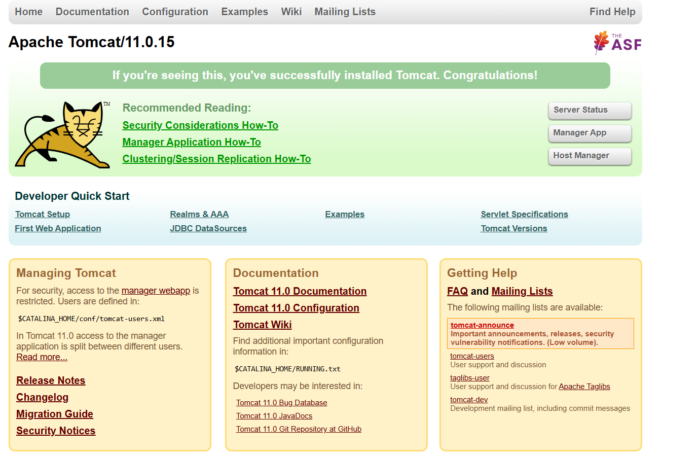Click the Host Manager button
700x455 pixels.
pyautogui.click(x=590, y=156)
